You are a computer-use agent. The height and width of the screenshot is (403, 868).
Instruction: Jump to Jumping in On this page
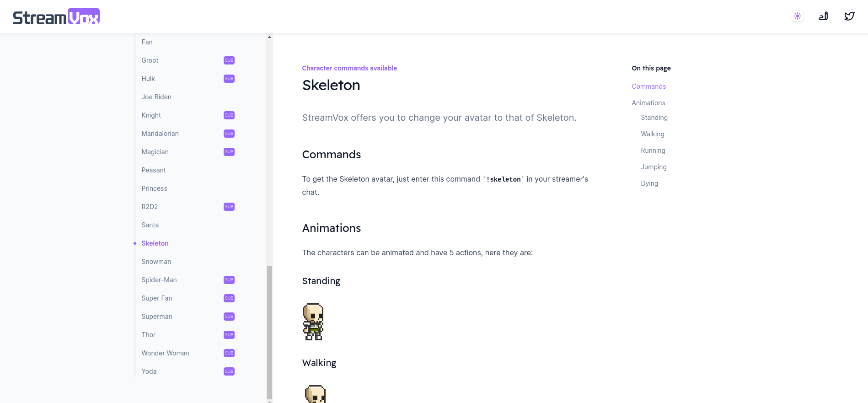click(x=654, y=167)
